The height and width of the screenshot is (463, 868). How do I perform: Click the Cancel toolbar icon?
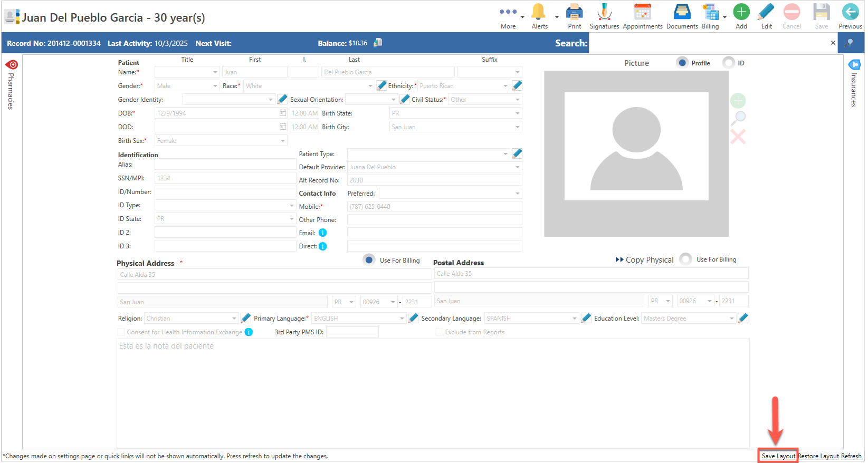pyautogui.click(x=791, y=12)
